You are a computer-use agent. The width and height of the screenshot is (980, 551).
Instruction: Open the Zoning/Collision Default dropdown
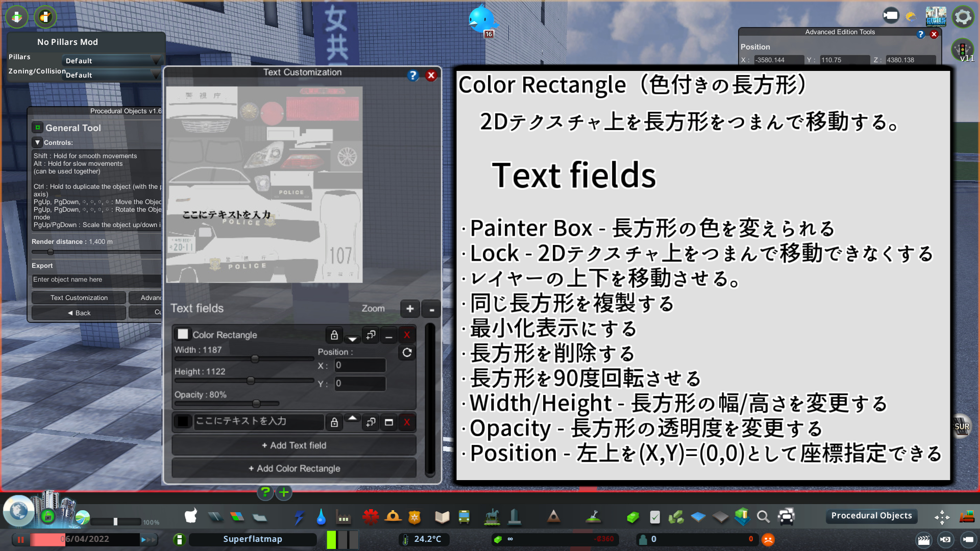112,75
